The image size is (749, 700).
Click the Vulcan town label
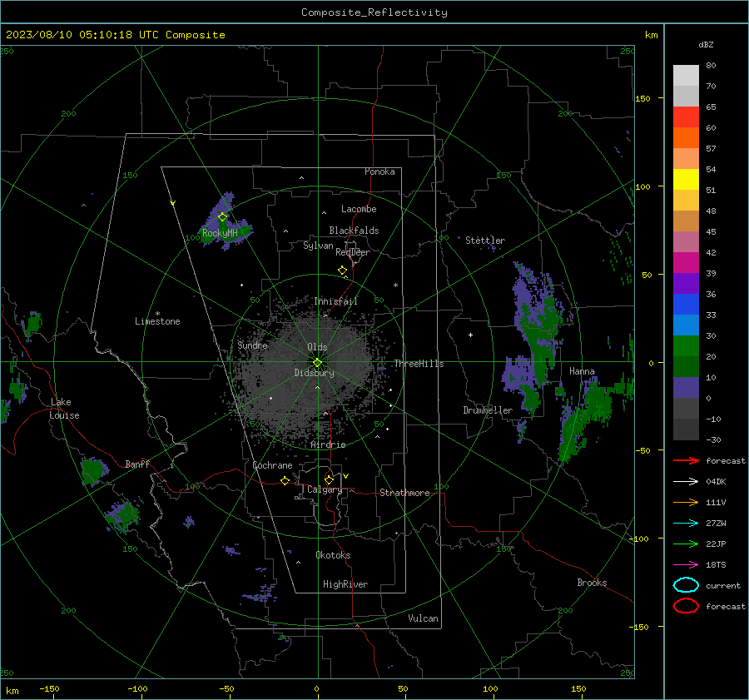423,618
